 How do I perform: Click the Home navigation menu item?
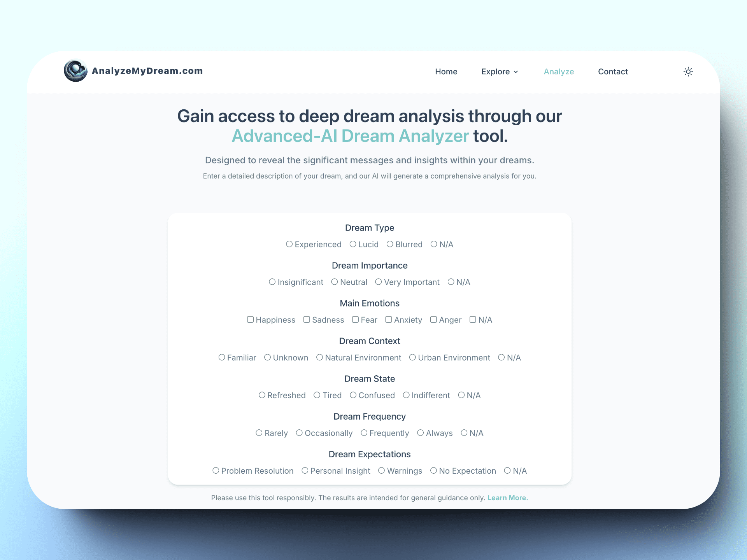pyautogui.click(x=446, y=72)
